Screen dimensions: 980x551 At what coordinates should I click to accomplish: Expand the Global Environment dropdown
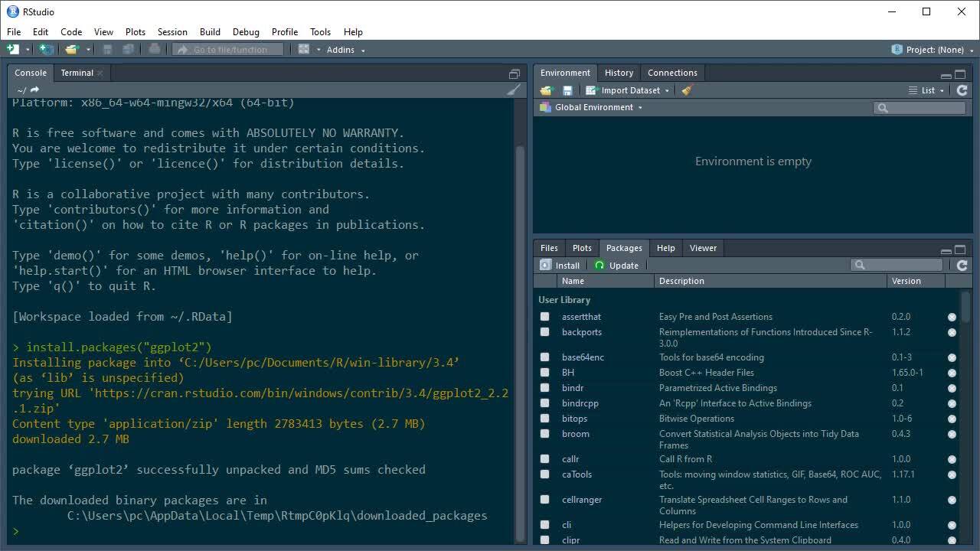[591, 107]
